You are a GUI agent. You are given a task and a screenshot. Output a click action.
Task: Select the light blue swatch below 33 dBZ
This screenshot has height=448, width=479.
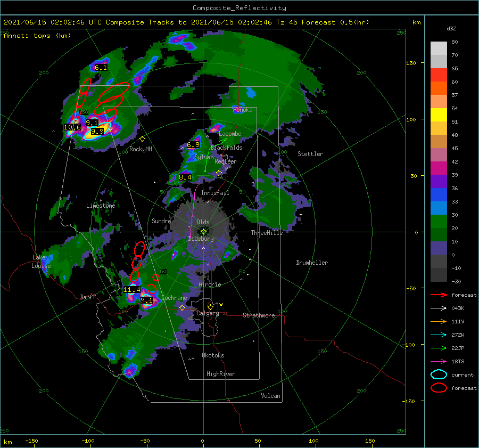click(439, 208)
